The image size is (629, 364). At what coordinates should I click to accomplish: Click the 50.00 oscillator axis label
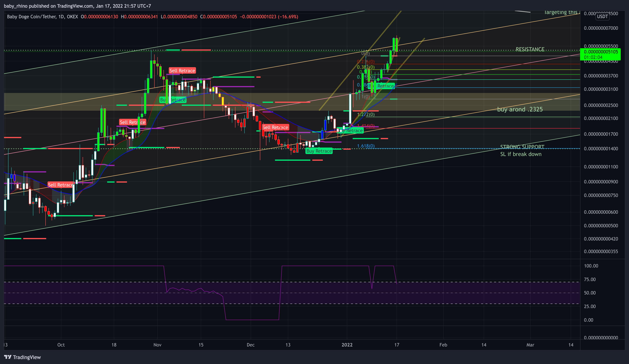point(590,293)
